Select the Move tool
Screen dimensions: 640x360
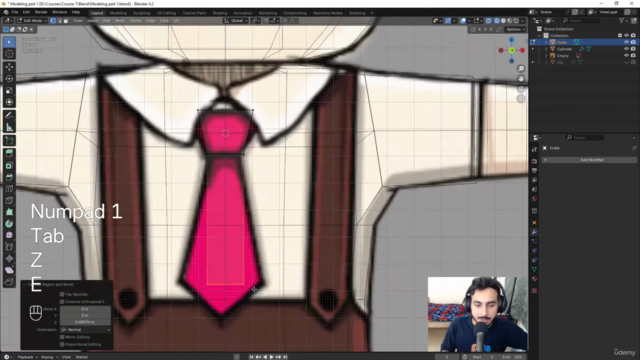click(x=9, y=67)
